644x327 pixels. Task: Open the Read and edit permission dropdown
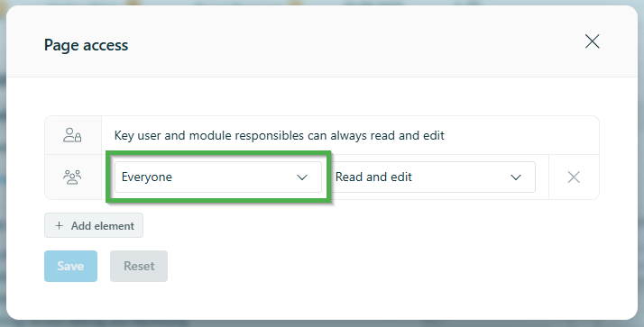click(433, 177)
